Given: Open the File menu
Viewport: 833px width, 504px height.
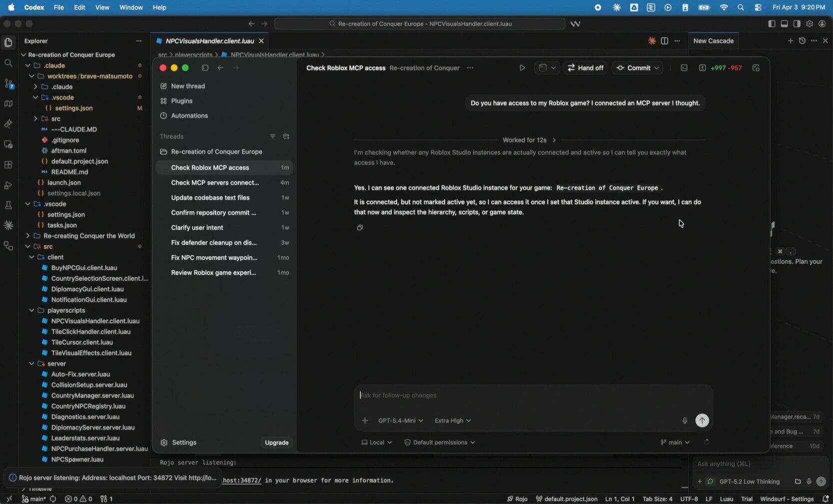Looking at the screenshot, I should (x=58, y=7).
